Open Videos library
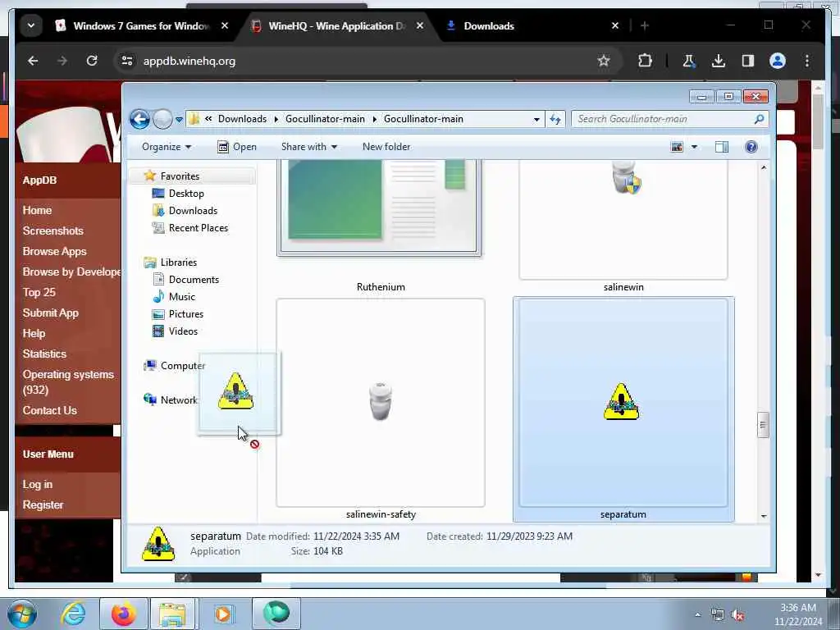This screenshot has height=630, width=840. [183, 331]
